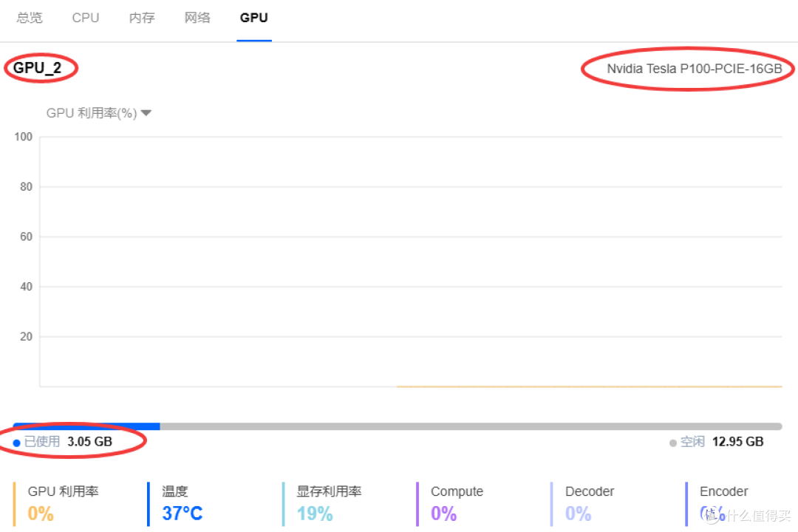Click the GPU 利用率 0% stat
This screenshot has height=532, width=798.
click(56, 503)
